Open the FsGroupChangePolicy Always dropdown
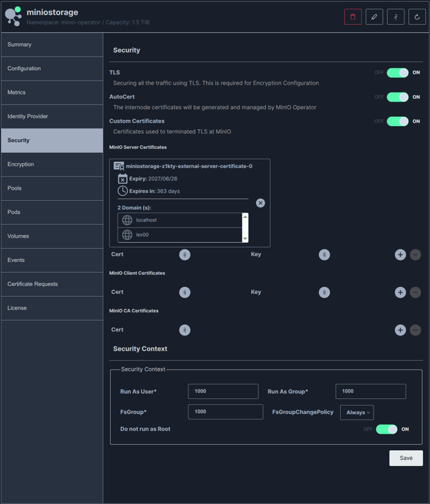 [x=357, y=412]
